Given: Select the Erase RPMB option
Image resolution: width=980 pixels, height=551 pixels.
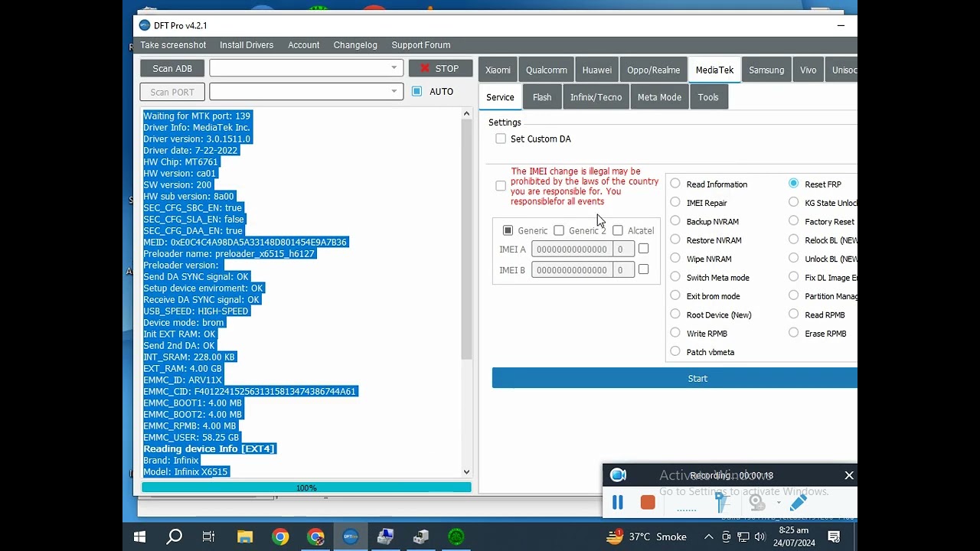Looking at the screenshot, I should [793, 333].
